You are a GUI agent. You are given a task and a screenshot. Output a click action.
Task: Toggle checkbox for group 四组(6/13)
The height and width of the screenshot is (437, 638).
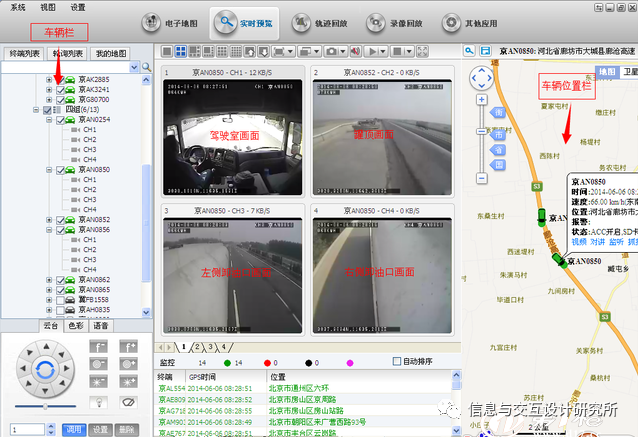tap(47, 110)
